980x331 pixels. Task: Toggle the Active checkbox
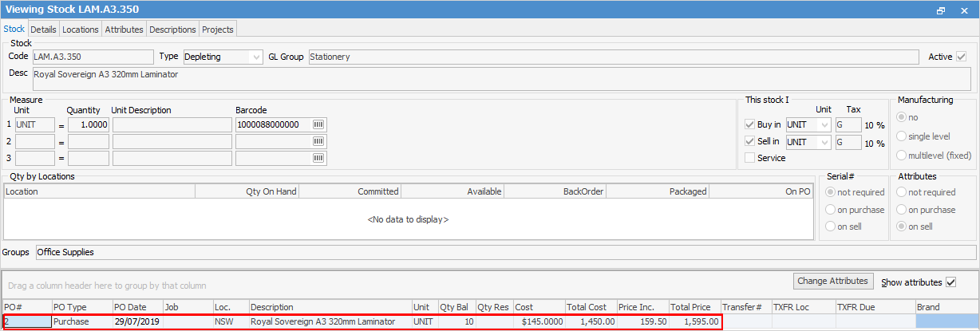(x=961, y=57)
